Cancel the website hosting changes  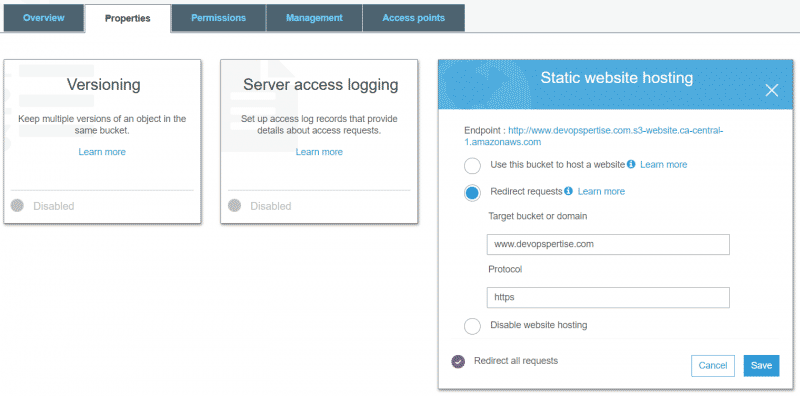pos(713,365)
